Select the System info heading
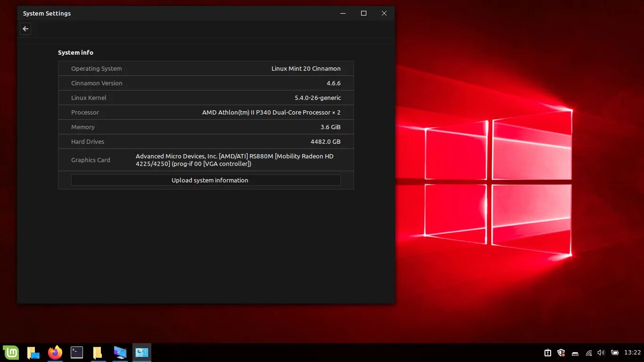The height and width of the screenshot is (362, 644). [x=75, y=52]
